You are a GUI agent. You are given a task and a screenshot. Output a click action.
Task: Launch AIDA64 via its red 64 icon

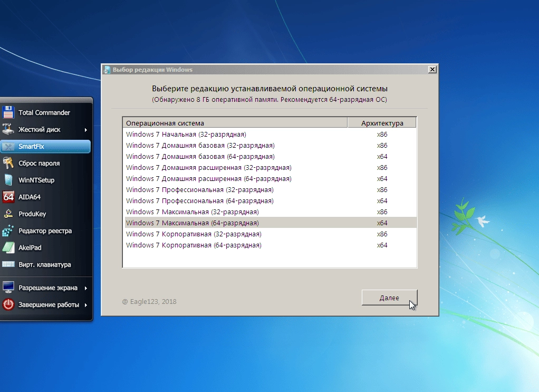(x=8, y=197)
